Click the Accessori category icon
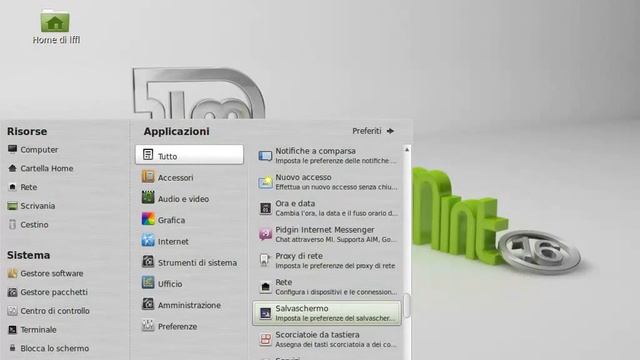The image size is (640, 360). coord(148,176)
